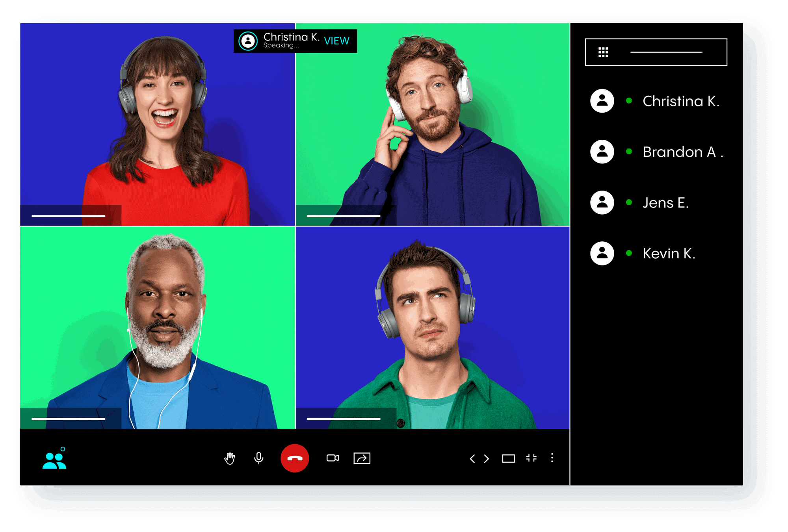788x532 pixels.
Task: Select the bearded man in the blue blazer's tile
Action: click(158, 328)
